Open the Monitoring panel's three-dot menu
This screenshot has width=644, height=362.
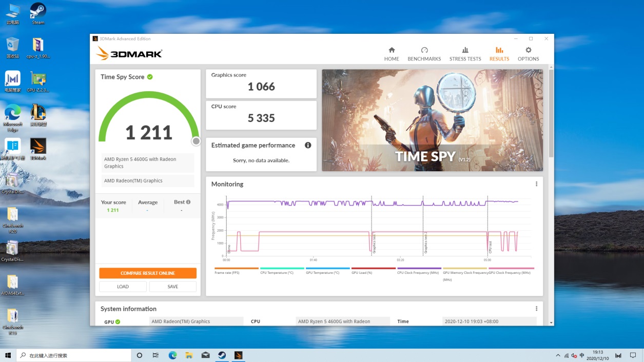tap(536, 184)
